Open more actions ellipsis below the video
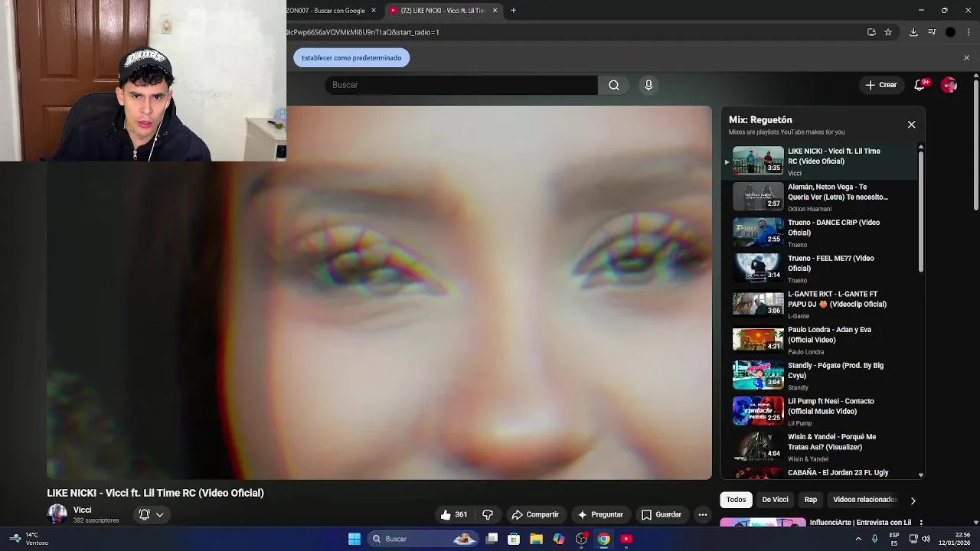Screen dimensions: 980x551 pos(703,514)
